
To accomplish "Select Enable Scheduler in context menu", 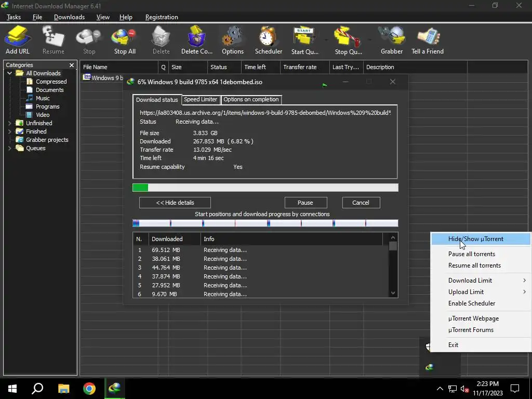I will (x=481, y=303).
